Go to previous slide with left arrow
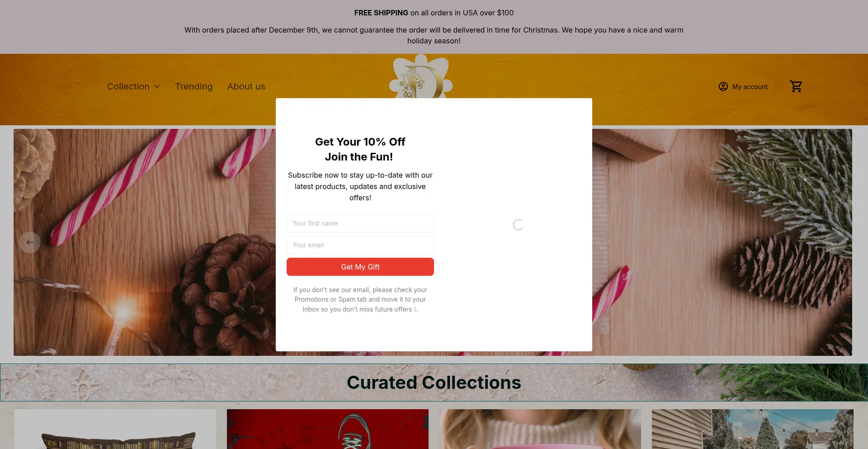Image resolution: width=868 pixels, height=449 pixels. tap(30, 242)
